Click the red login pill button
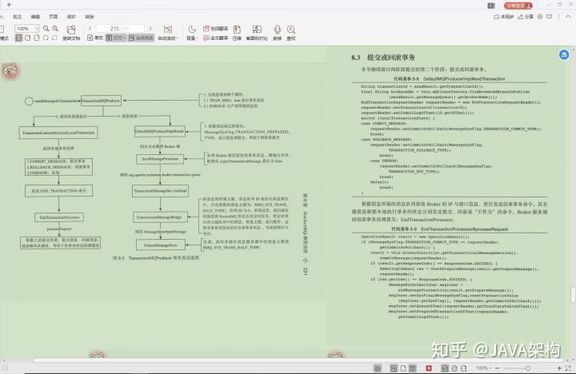This screenshot has height=374, width=576. pyautogui.click(x=518, y=6)
